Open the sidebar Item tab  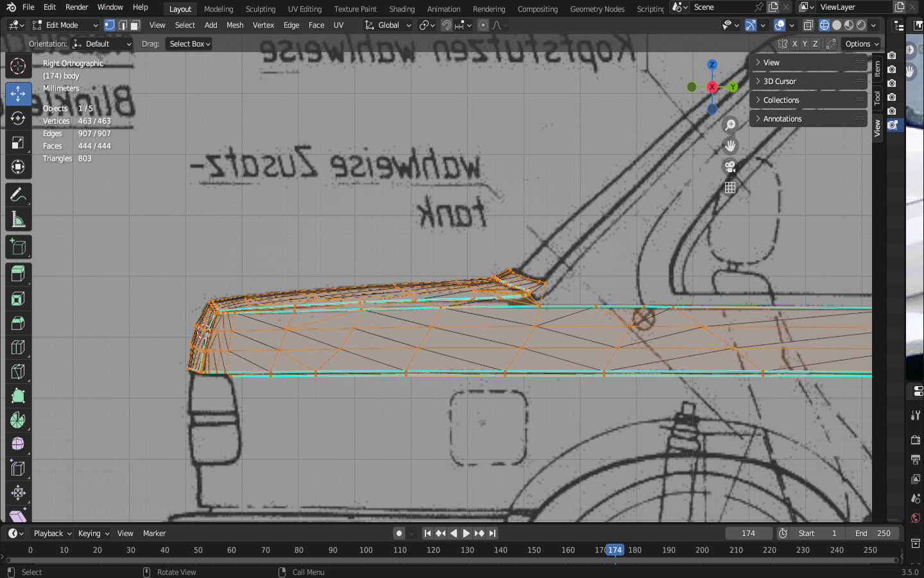pyautogui.click(x=877, y=69)
